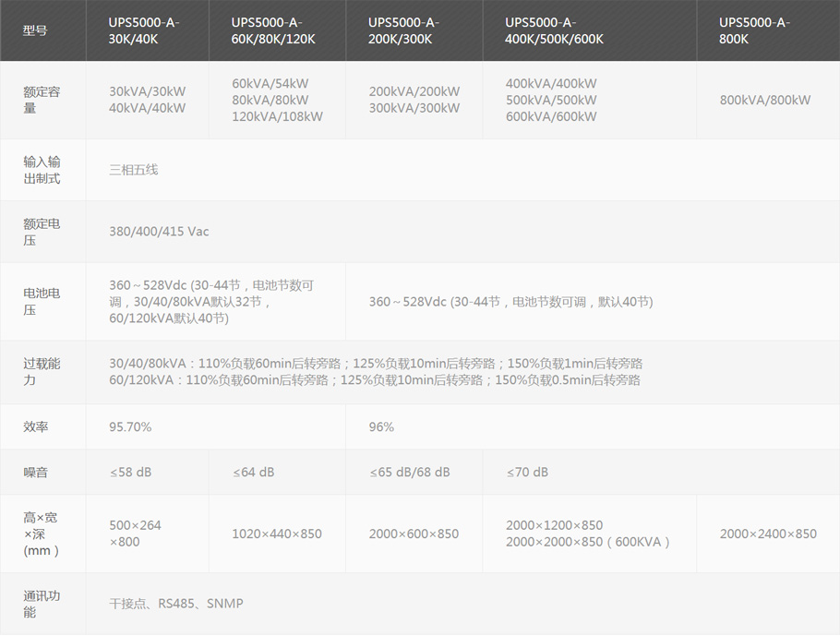Click the 输入输出制式 row label
The height and width of the screenshot is (636, 840).
click(42, 170)
